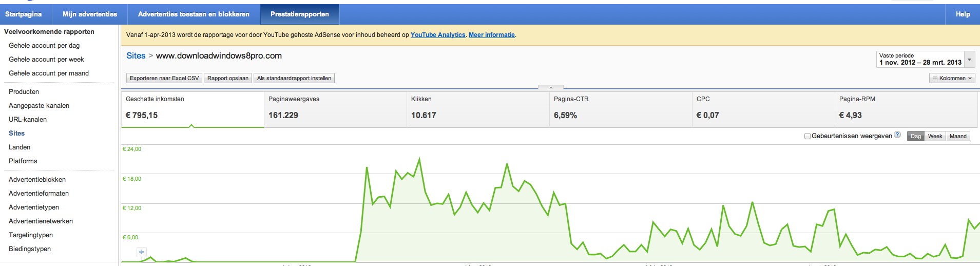This screenshot has width=980, height=266.
Task: Select the Pagina-CTR metric tab
Action: 621,109
